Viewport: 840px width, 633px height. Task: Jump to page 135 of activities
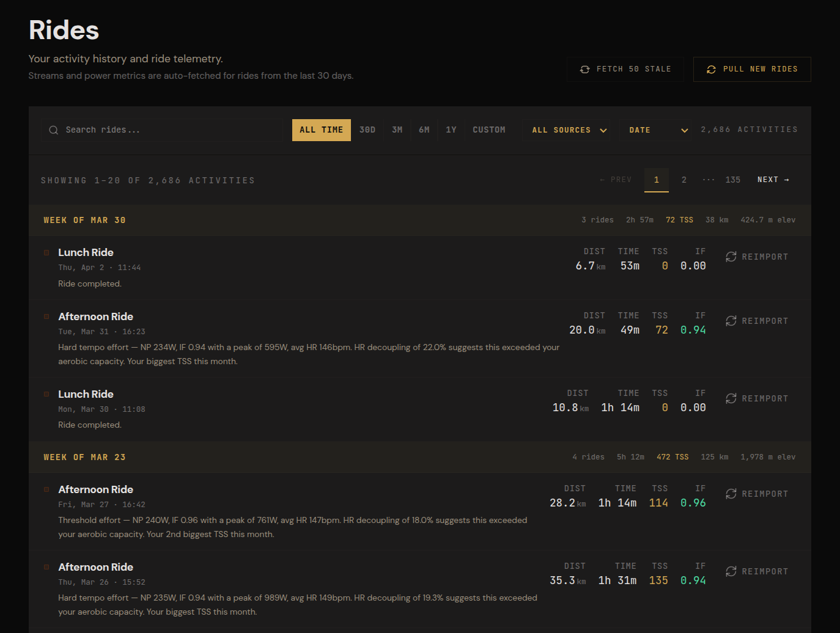(732, 180)
